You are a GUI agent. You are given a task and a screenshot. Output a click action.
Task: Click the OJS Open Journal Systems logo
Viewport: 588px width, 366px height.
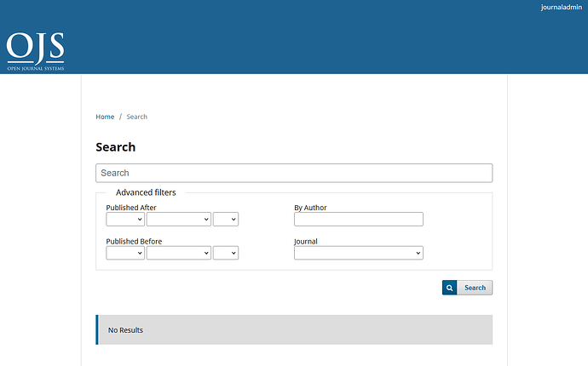(35, 50)
